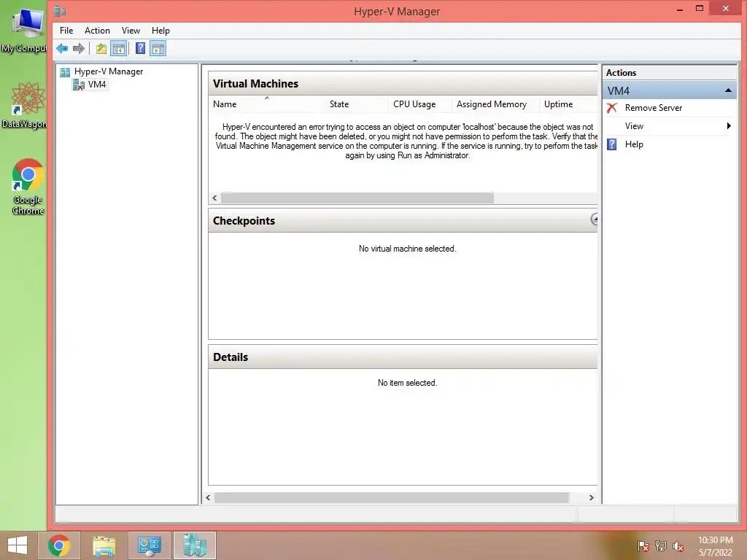Sort by CPU Usage column header
747x560 pixels.
click(x=419, y=104)
